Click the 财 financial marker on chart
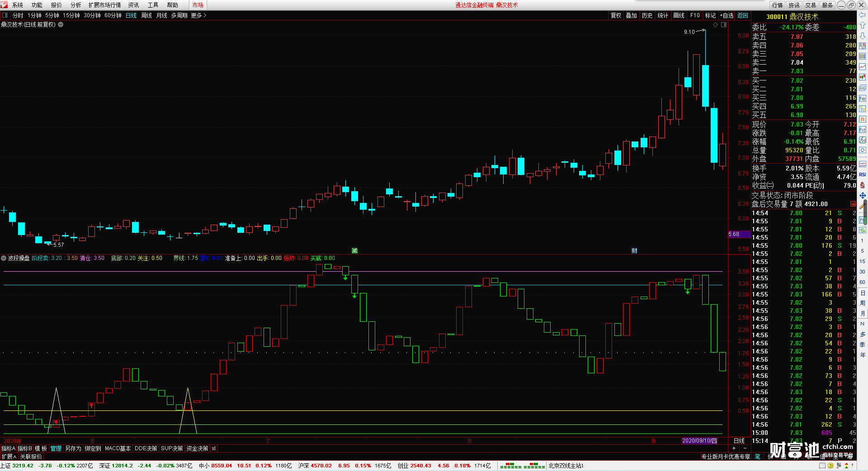 click(x=634, y=250)
